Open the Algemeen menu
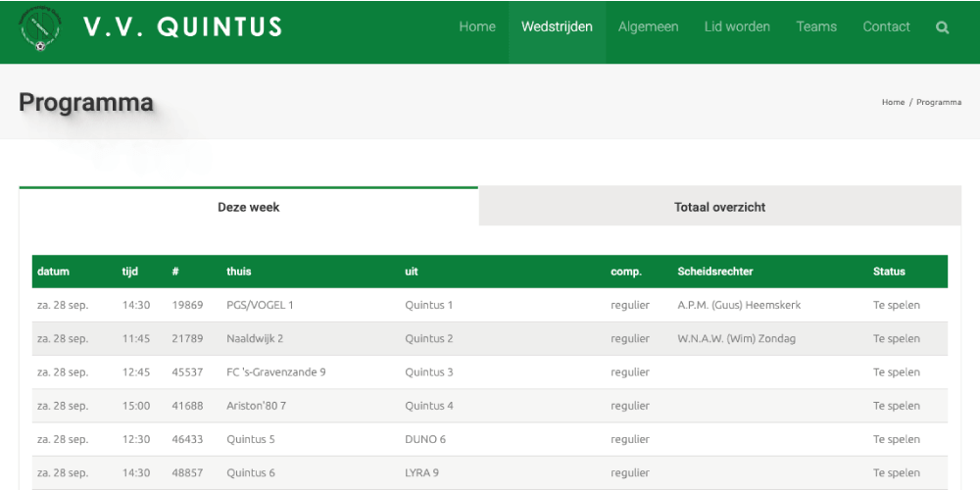Screen dimensions: 980x490 coord(648,26)
